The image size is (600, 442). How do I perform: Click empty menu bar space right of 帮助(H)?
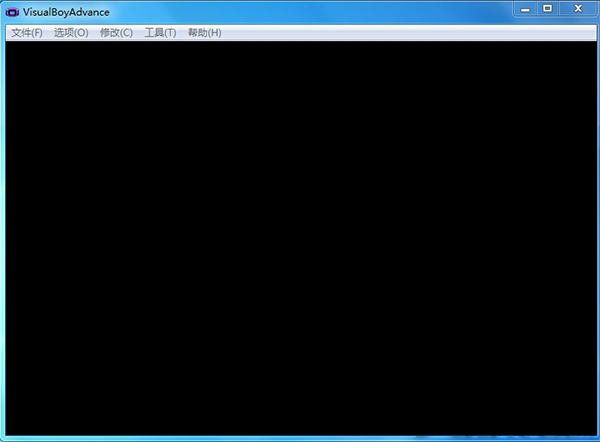click(x=400, y=33)
